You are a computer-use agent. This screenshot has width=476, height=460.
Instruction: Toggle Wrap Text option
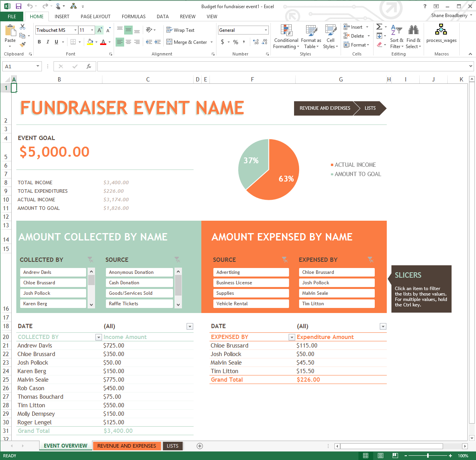[180, 30]
